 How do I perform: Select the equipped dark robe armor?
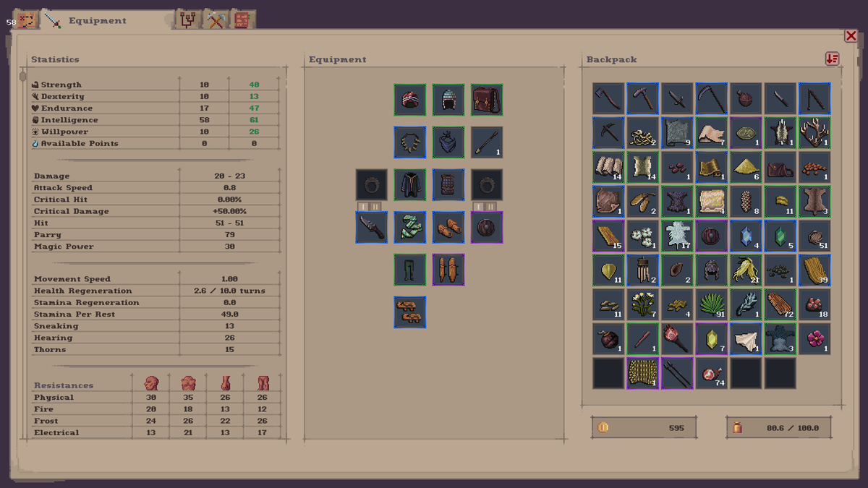tap(410, 184)
